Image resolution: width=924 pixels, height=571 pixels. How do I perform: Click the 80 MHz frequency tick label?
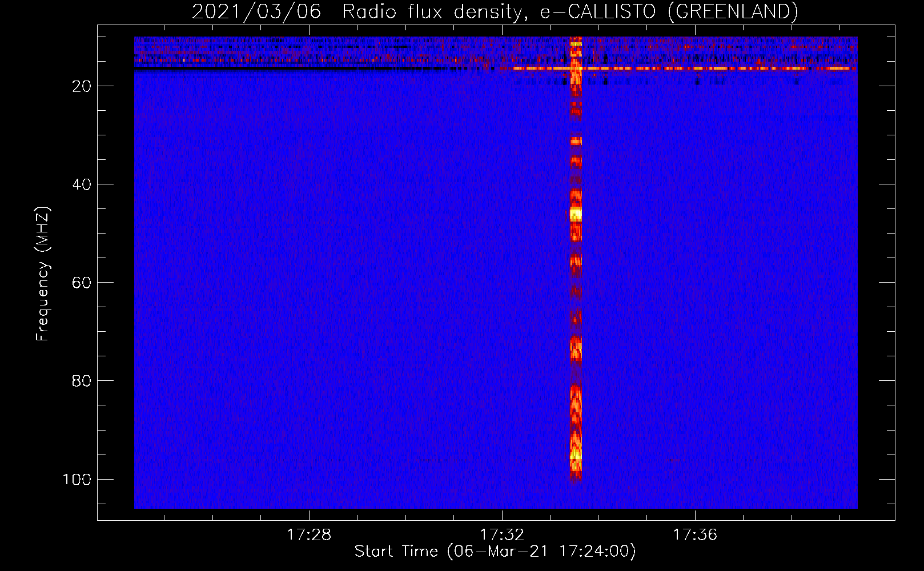(x=82, y=381)
